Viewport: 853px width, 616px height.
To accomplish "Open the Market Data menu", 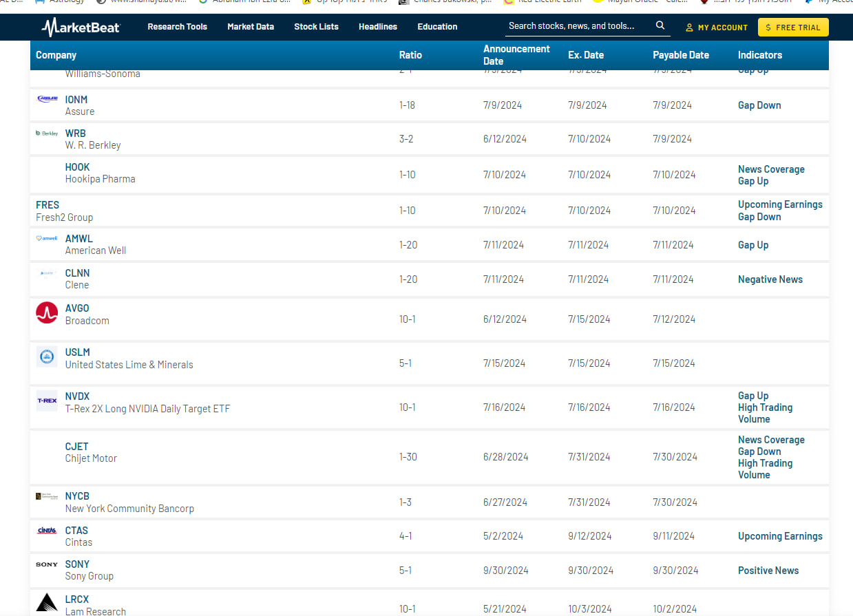I will point(251,27).
